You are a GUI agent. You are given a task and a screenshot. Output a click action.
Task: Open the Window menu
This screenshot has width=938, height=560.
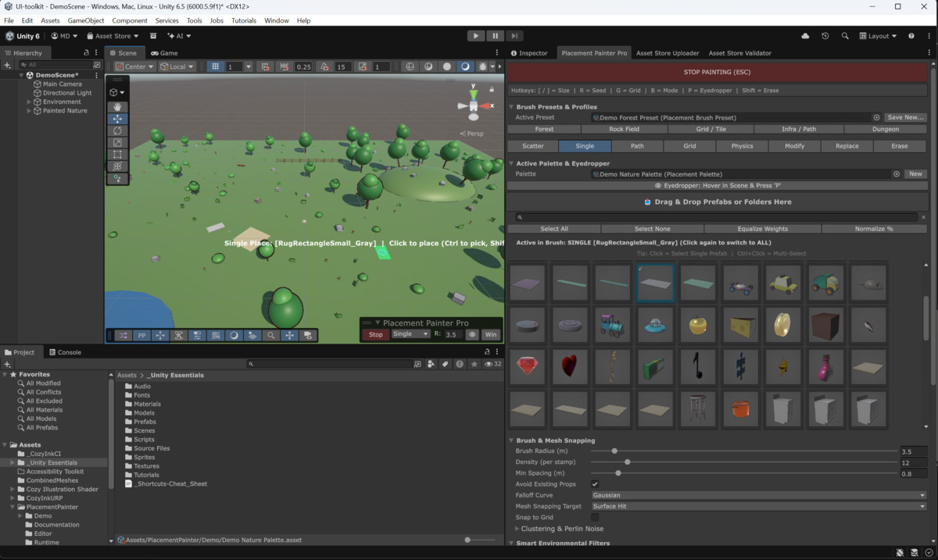(276, 20)
